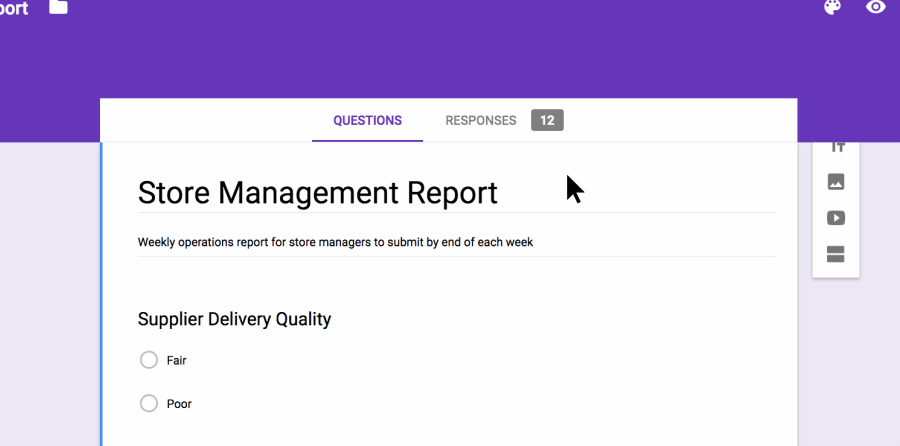
Task: Add an image from the side toolbar
Action: click(x=836, y=182)
